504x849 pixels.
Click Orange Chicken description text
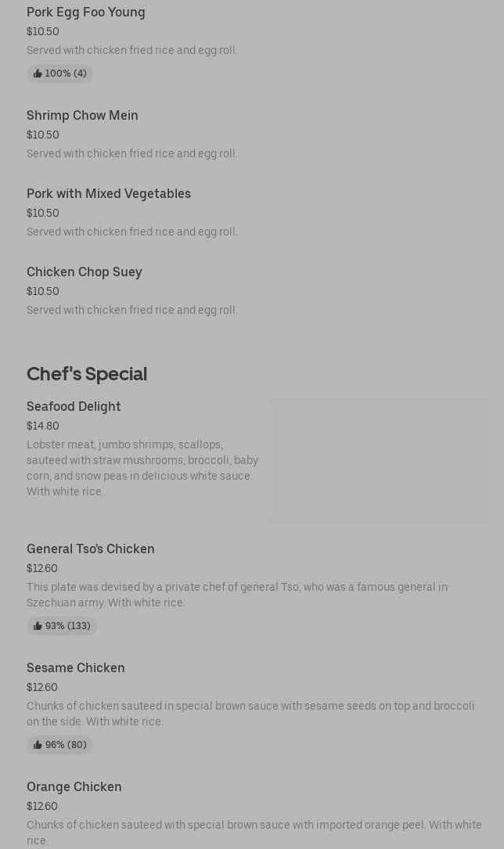pyautogui.click(x=254, y=832)
